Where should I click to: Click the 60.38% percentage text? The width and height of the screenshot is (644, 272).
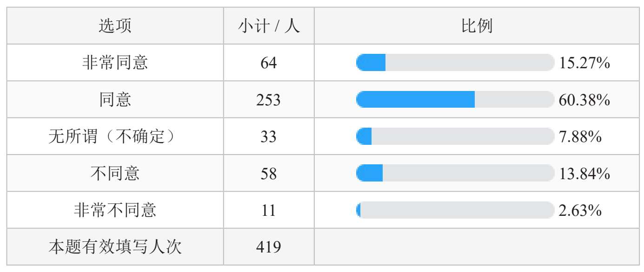coord(584,100)
